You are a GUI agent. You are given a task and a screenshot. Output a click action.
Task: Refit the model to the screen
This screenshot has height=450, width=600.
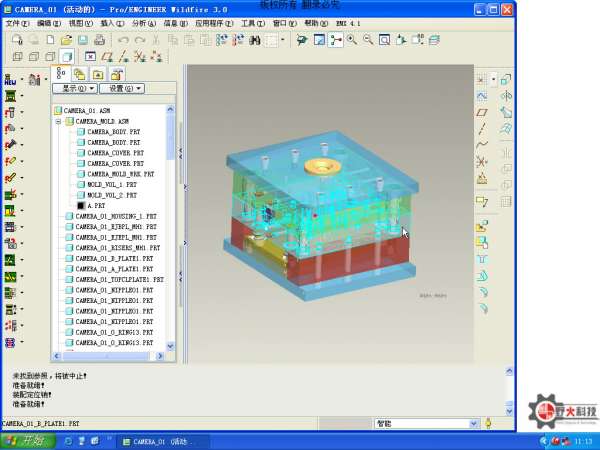[385, 40]
